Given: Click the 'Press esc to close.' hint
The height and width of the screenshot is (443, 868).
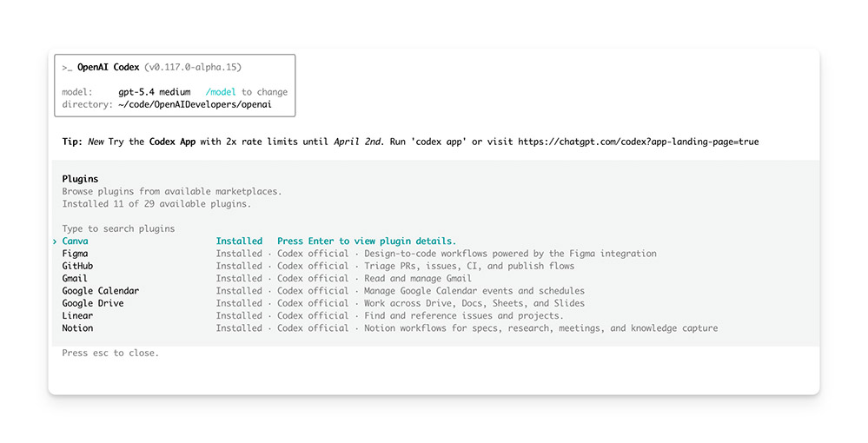Looking at the screenshot, I should [110, 354].
